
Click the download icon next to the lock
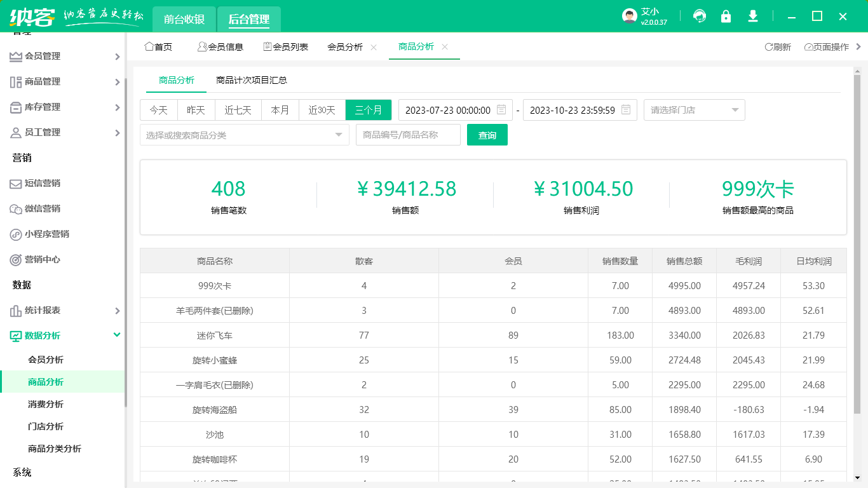pos(753,17)
